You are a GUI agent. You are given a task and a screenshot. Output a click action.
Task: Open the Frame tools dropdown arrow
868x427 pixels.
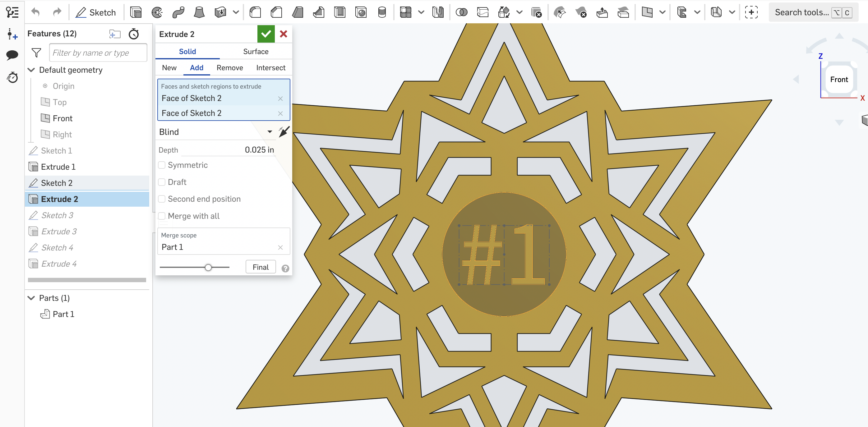pos(698,12)
